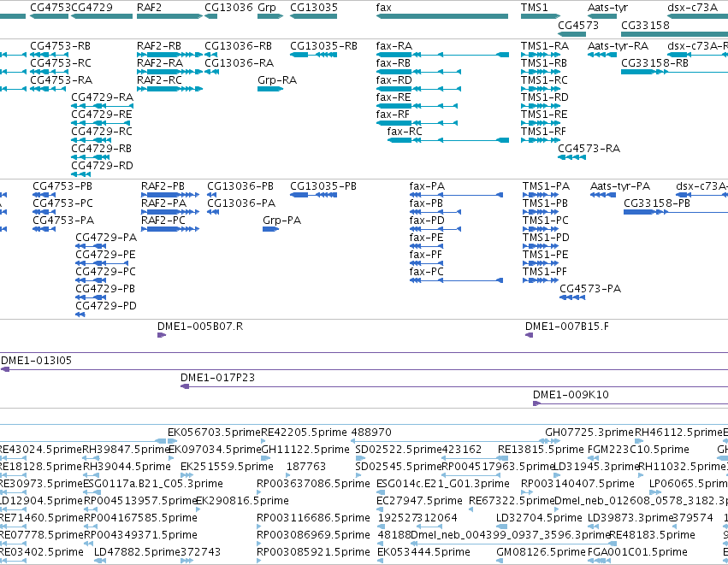Click CDS CG4573-PA
Image resolution: width=728 pixels, height=565 pixels.
572,297
